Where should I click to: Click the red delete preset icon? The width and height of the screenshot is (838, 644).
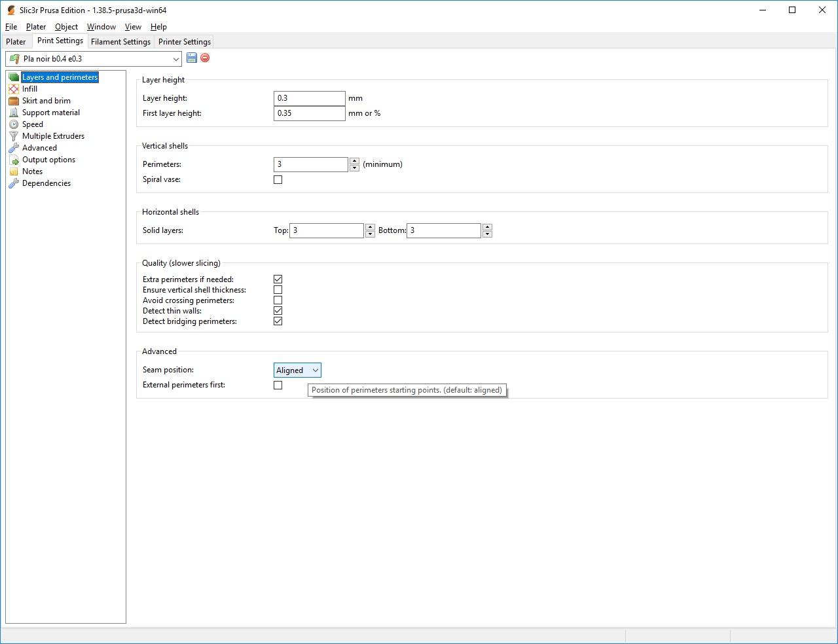pos(205,58)
